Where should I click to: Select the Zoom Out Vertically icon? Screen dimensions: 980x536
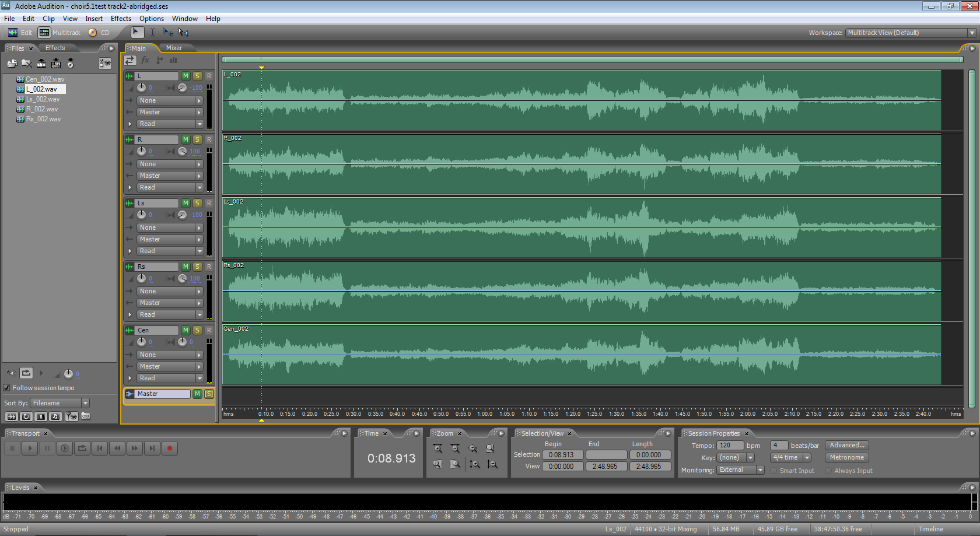click(x=492, y=464)
